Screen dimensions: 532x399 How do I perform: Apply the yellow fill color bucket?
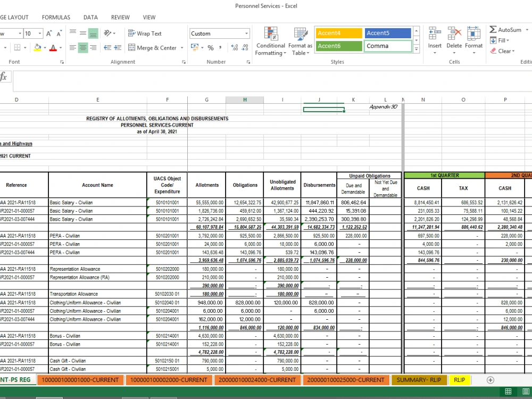[x=38, y=47]
